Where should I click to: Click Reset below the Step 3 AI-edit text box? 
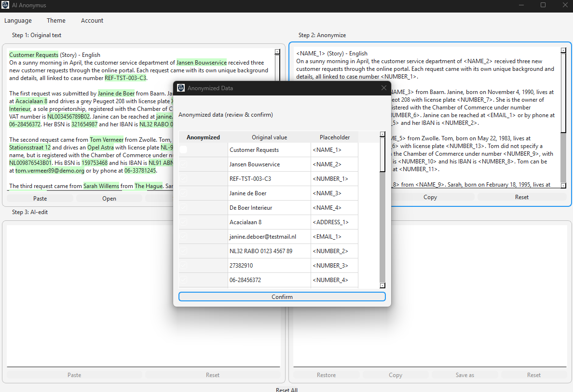[213, 375]
